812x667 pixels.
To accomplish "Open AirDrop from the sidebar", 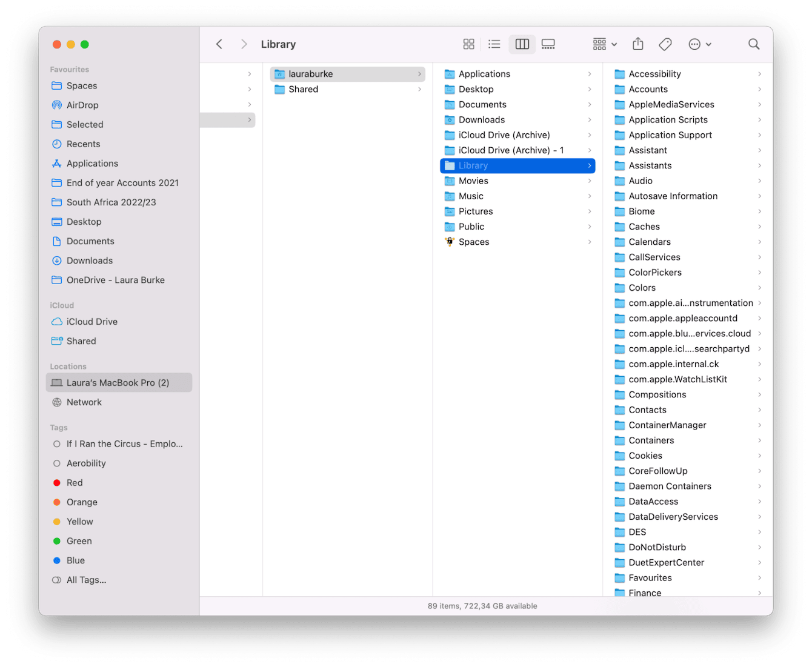I will click(x=82, y=105).
